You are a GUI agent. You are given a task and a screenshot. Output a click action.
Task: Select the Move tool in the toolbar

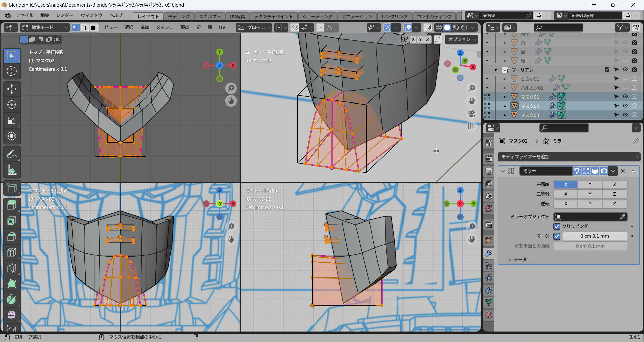click(12, 89)
